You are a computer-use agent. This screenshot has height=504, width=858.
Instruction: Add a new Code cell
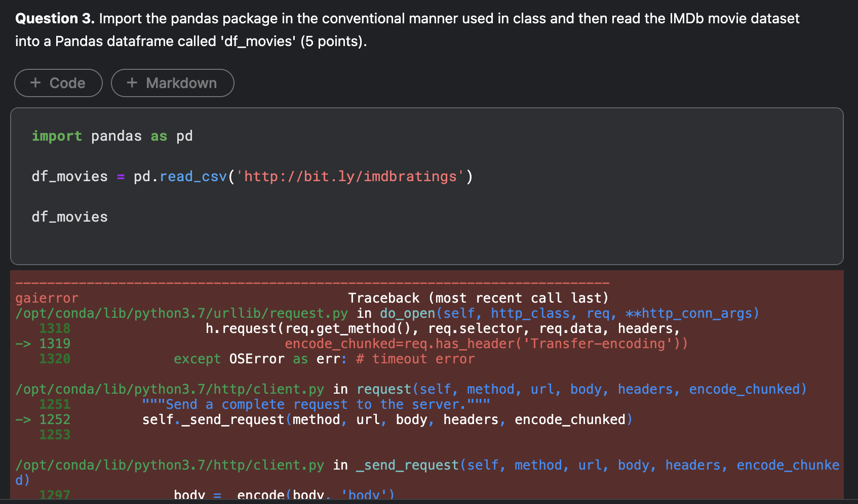point(58,82)
